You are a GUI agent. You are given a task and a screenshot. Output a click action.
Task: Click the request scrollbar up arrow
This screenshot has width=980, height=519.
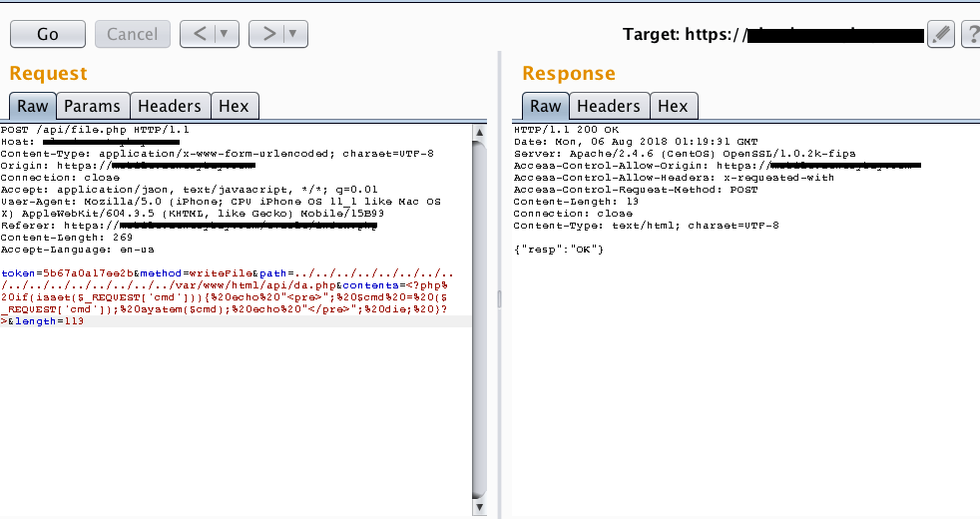tap(480, 131)
